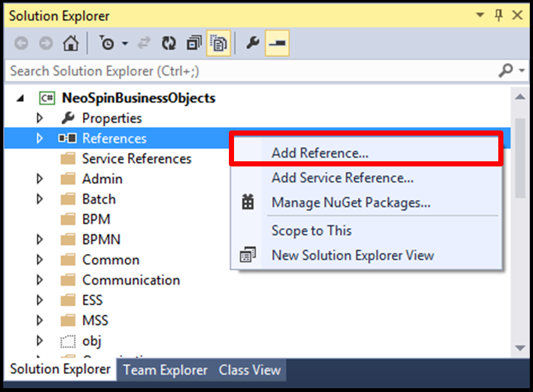Click the Refresh toolbar icon
Viewport: 533px width, 392px height.
point(168,44)
